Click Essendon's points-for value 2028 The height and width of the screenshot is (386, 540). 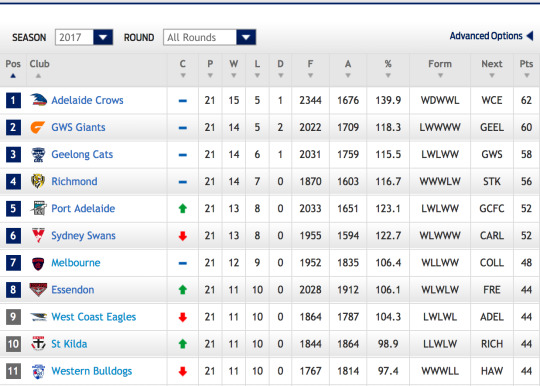310,290
